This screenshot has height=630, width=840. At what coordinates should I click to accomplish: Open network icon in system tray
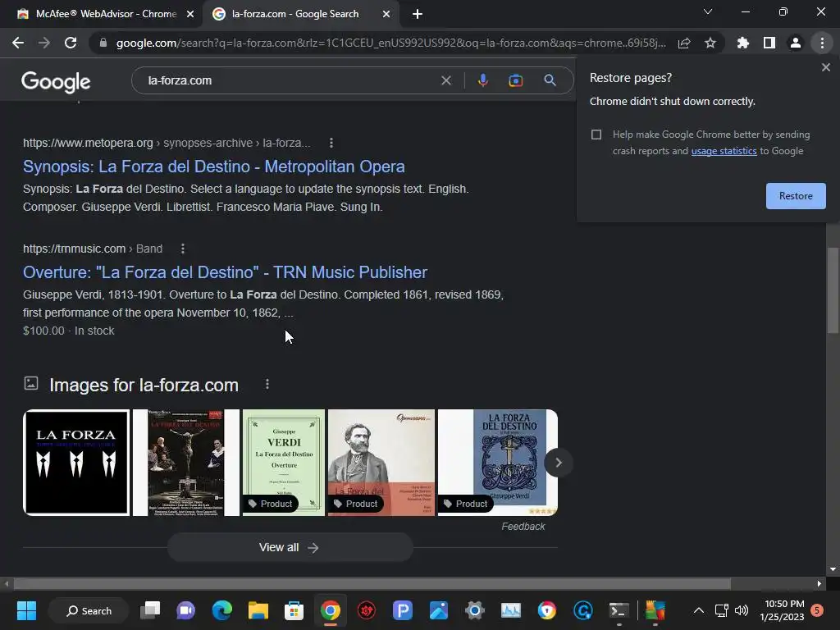[721, 610]
